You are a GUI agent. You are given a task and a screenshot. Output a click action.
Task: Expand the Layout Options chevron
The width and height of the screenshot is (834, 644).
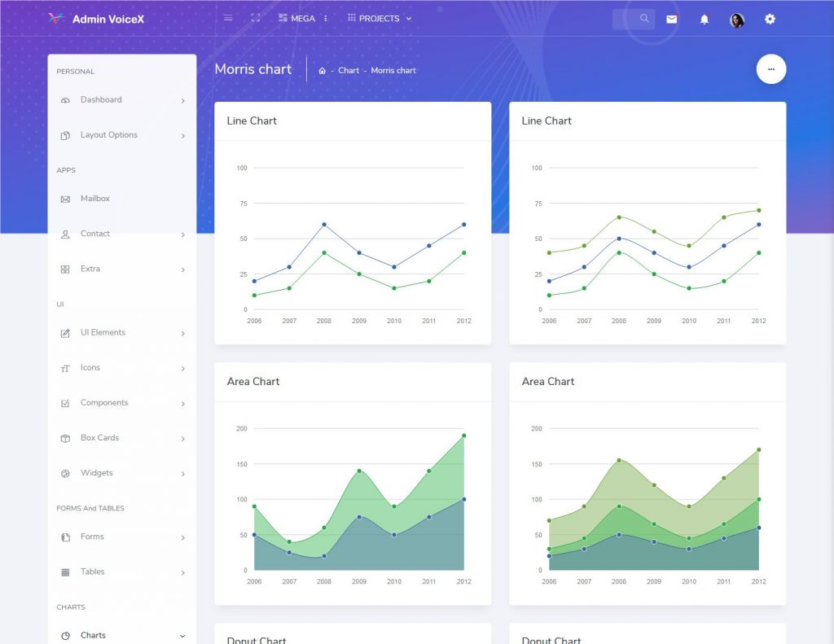pos(183,136)
